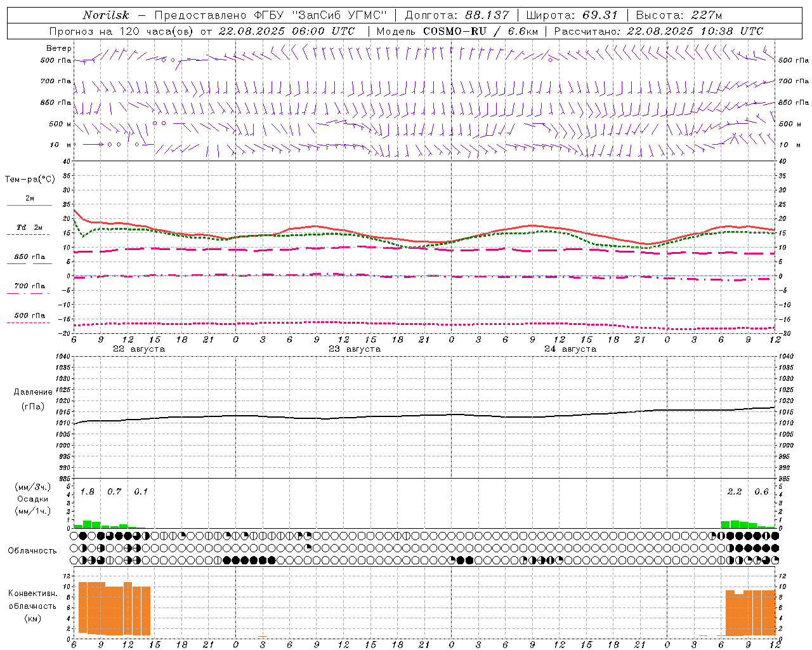Click the red line sample under "2м" legend
The width and height of the screenshot is (812, 650).
pos(29,206)
